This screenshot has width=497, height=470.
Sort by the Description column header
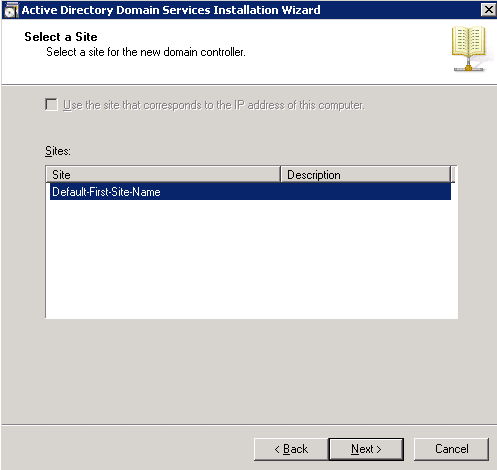click(x=365, y=175)
